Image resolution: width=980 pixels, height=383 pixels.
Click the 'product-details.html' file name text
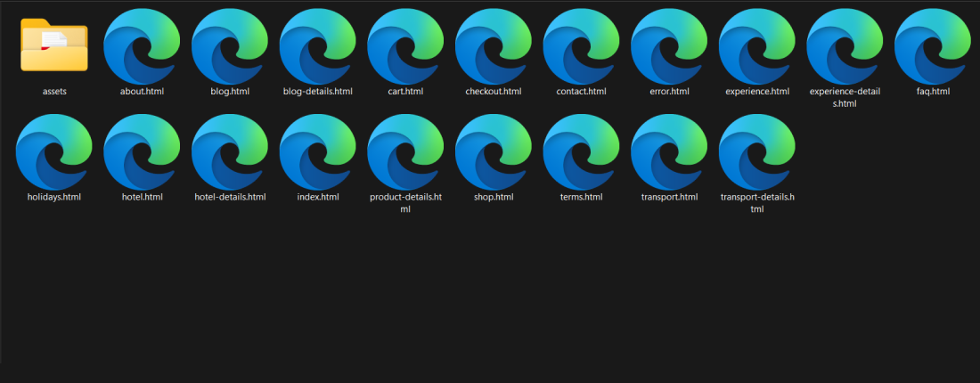[405, 203]
